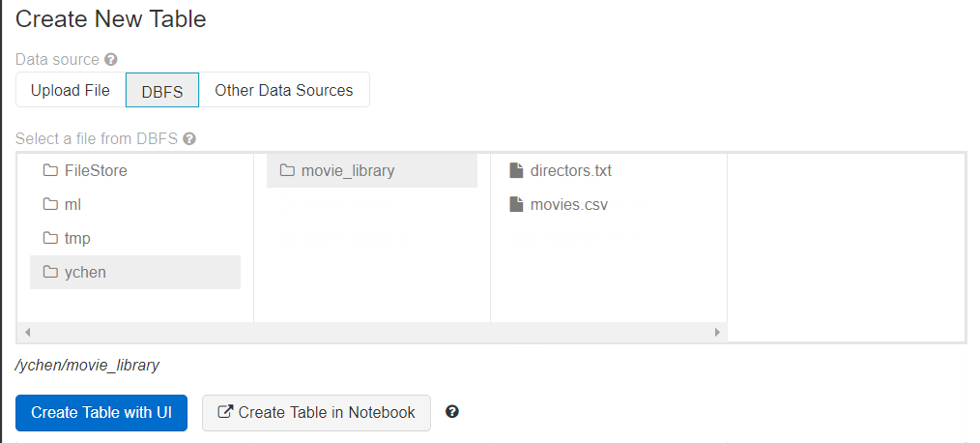This screenshot has height=443, width=980.
Task: Click the FileStore folder icon
Action: (50, 171)
